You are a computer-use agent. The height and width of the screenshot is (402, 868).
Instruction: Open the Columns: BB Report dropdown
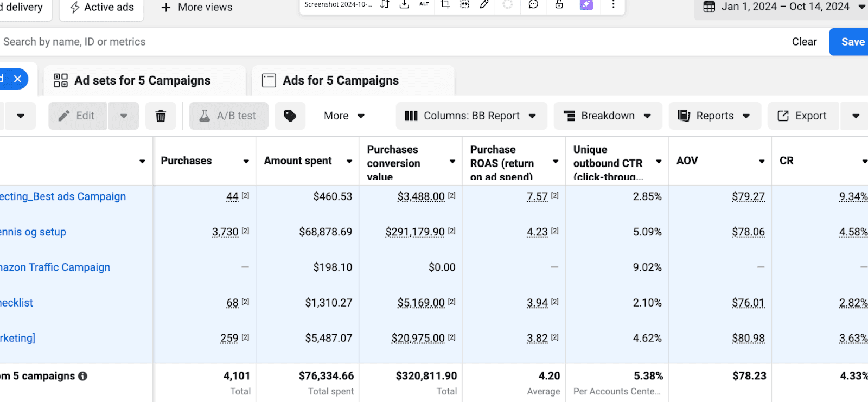tap(471, 116)
